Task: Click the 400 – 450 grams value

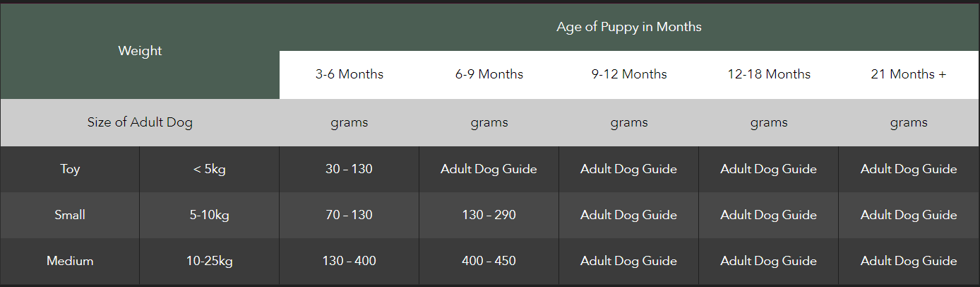Action: [x=489, y=261]
